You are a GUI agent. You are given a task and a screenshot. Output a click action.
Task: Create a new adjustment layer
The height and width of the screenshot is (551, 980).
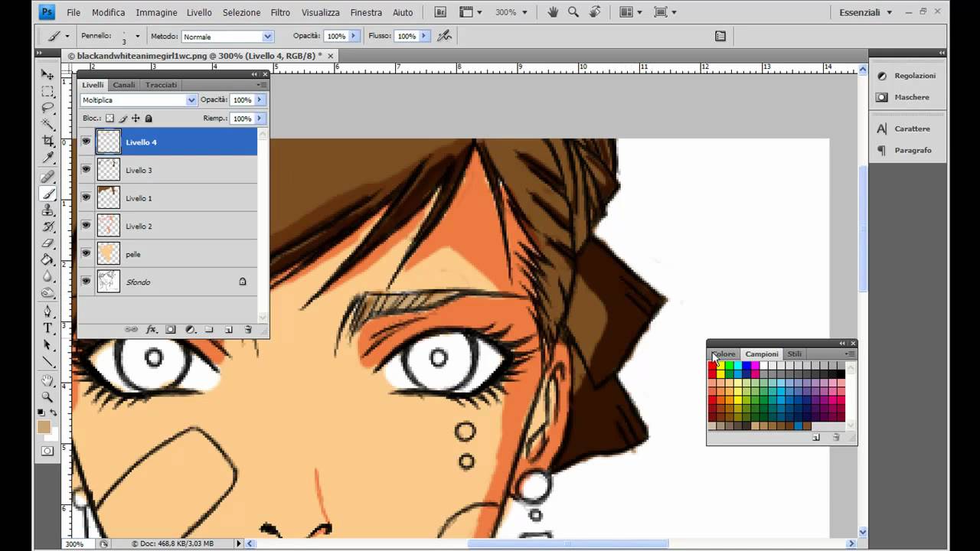click(190, 329)
